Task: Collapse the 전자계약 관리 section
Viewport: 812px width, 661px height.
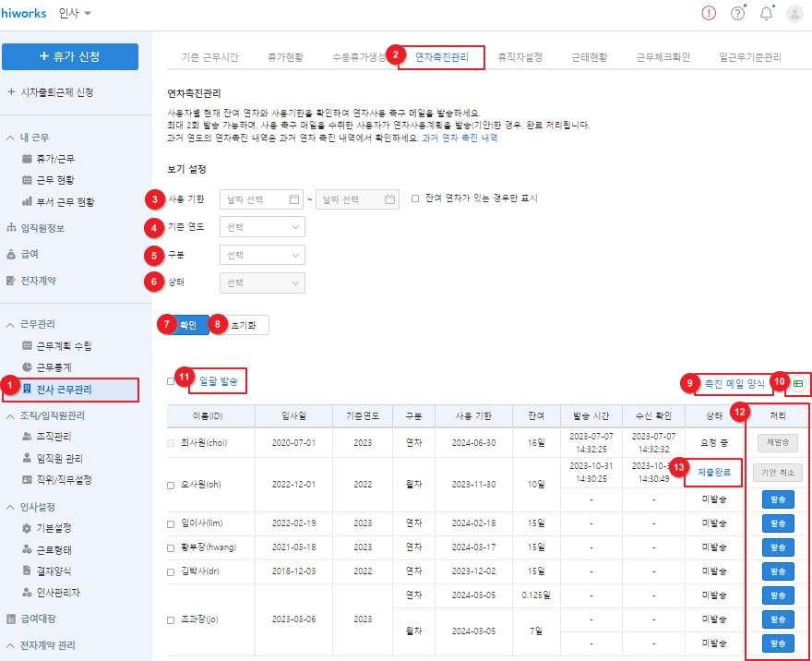Action: (x=10, y=645)
